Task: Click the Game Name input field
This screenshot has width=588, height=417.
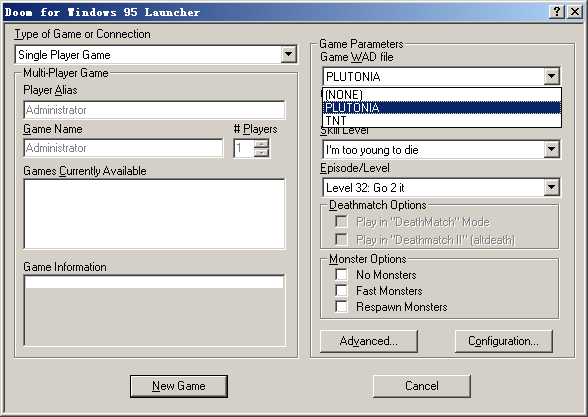Action: pos(123,148)
